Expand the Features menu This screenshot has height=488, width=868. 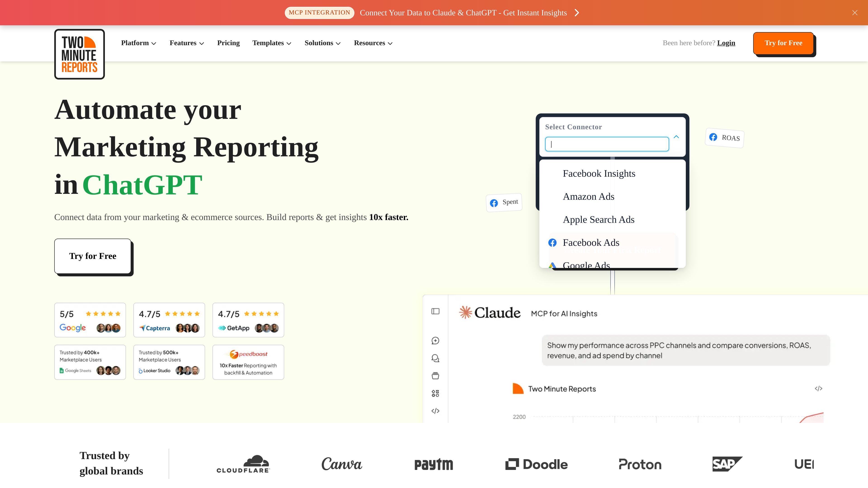click(187, 43)
